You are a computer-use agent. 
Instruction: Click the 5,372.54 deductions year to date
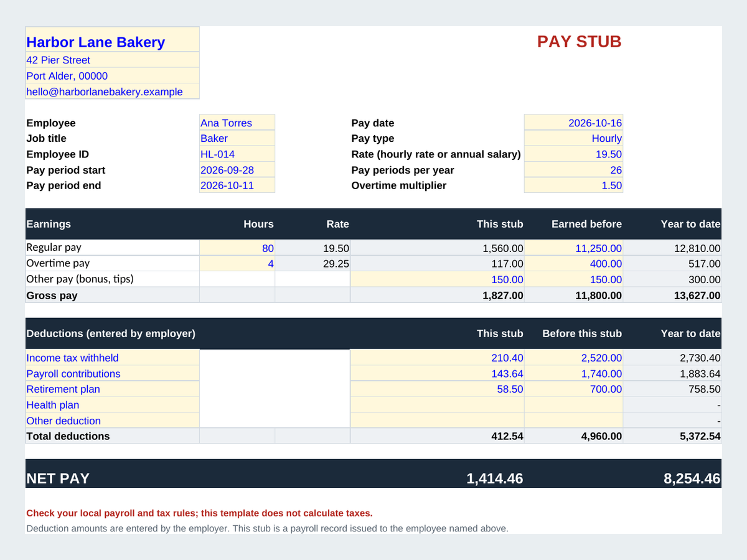coord(672,436)
